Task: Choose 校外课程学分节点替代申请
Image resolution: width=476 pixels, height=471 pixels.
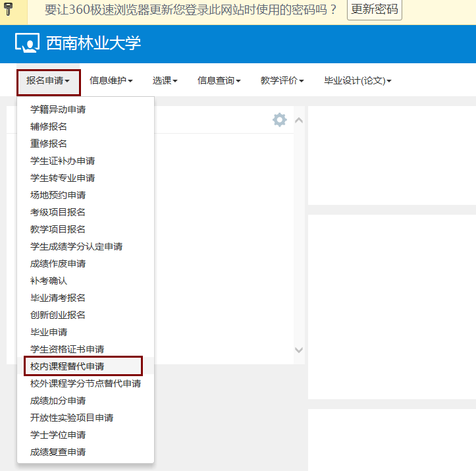Action: [86, 383]
